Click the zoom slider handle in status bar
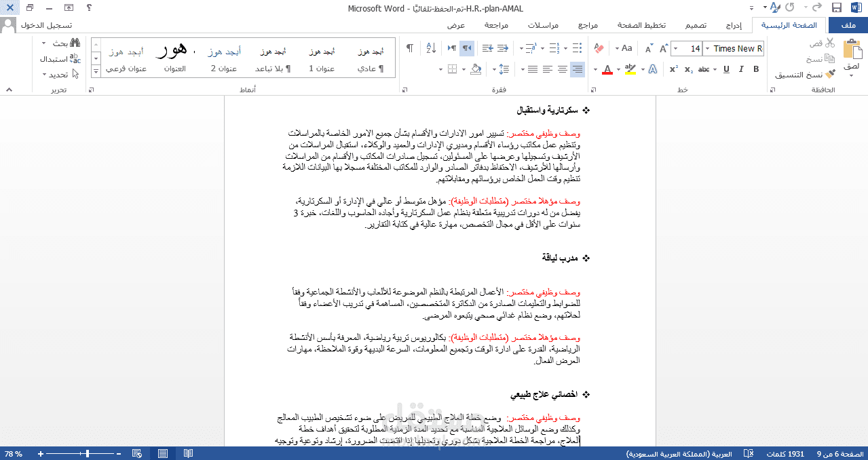The width and height of the screenshot is (868, 460). click(88, 453)
